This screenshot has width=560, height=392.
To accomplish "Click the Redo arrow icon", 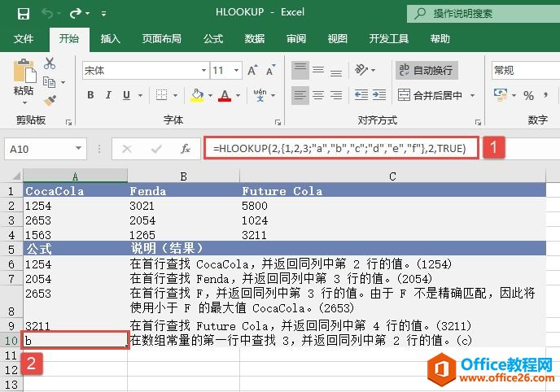I will (x=76, y=14).
